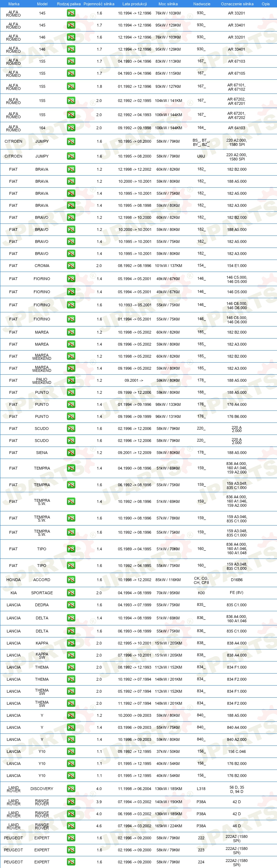Click the Nadwozie column header
277x868 pixels.
(202, 4)
